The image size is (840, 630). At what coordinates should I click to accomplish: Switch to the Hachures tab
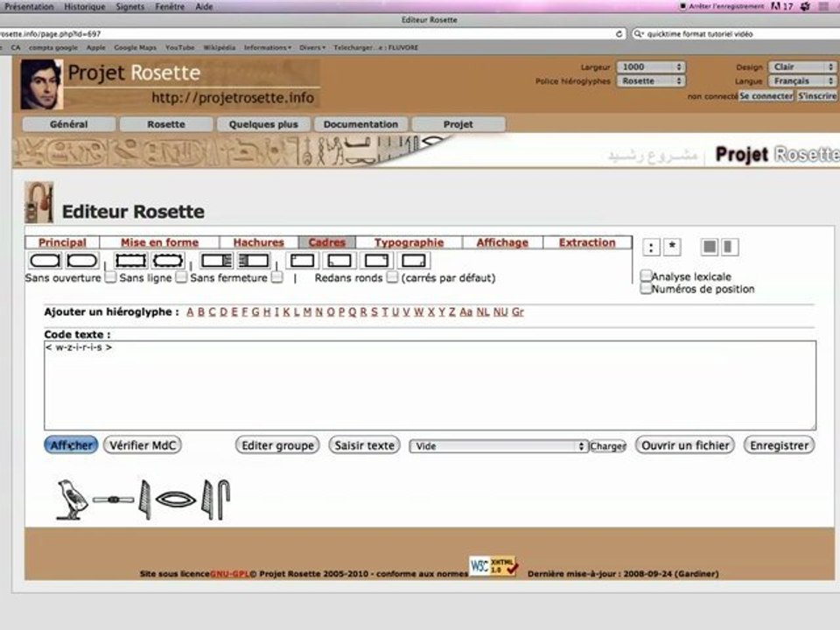coord(259,242)
